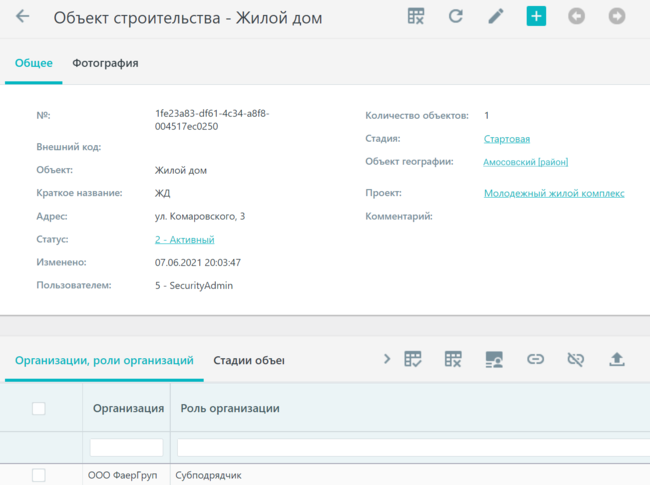
Task: Sort by the Организация column header
Action: click(129, 408)
